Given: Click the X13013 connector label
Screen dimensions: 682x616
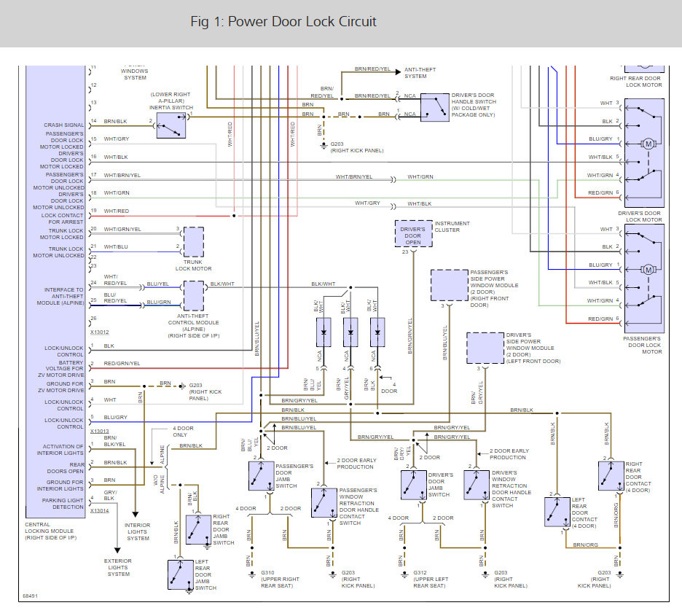Looking at the screenshot, I should pyautogui.click(x=100, y=431).
